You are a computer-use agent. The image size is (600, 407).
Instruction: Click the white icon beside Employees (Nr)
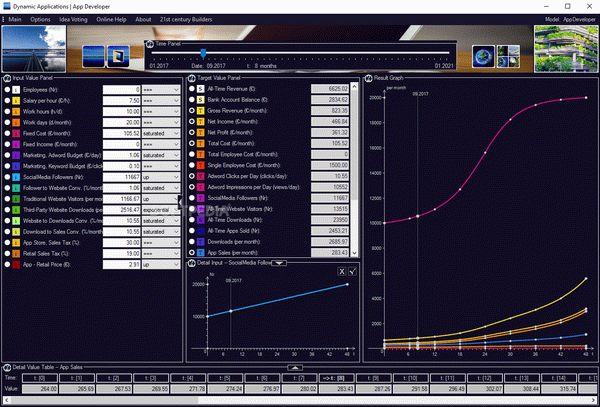[16, 90]
